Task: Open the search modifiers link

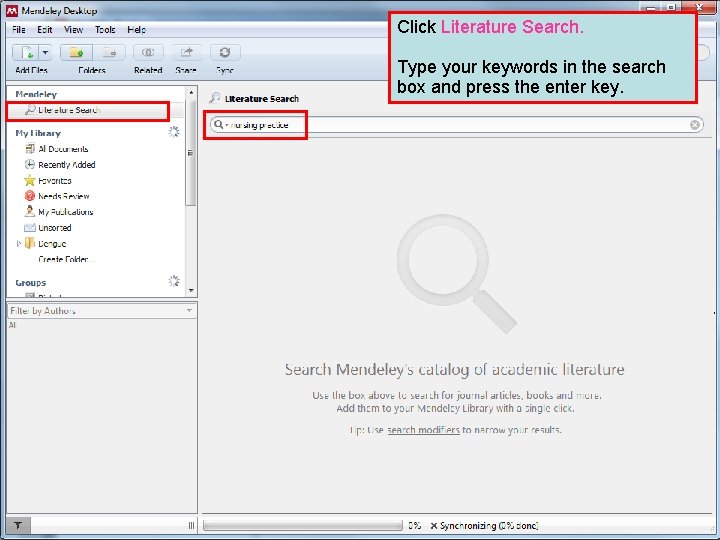Action: pyautogui.click(x=423, y=430)
